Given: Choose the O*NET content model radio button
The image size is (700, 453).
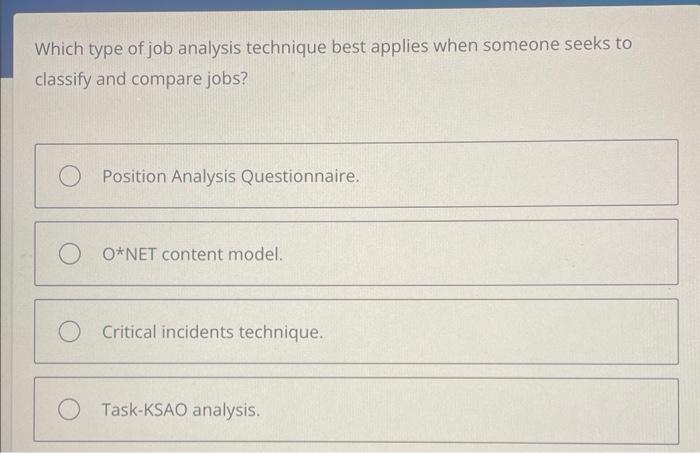Looking at the screenshot, I should click(70, 254).
